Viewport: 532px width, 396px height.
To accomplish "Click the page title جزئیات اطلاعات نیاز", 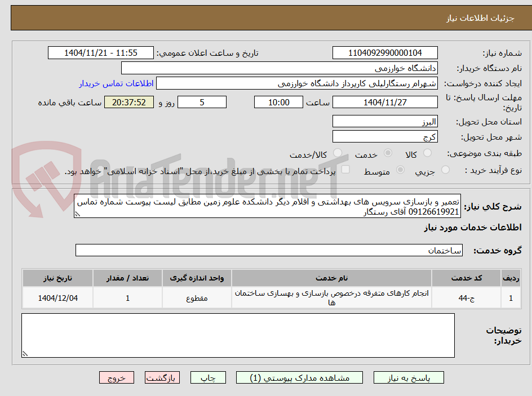I will pyautogui.click(x=480, y=18).
